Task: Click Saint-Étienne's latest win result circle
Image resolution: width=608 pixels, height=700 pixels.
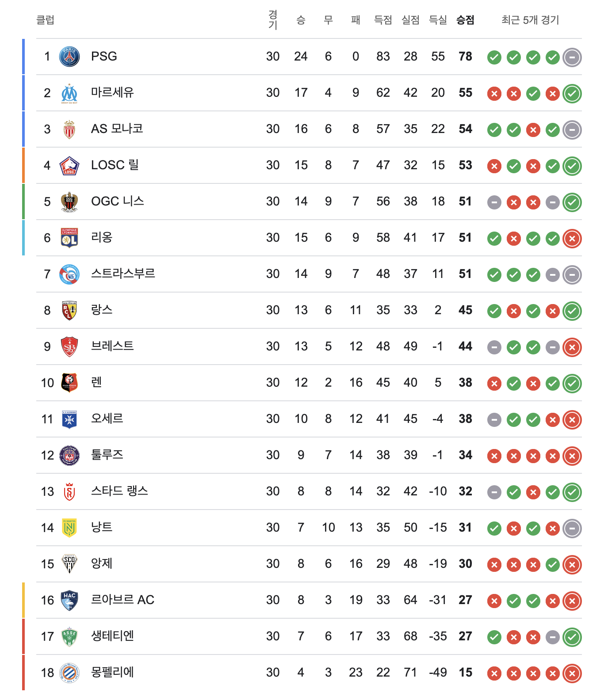Action: pos(572,637)
